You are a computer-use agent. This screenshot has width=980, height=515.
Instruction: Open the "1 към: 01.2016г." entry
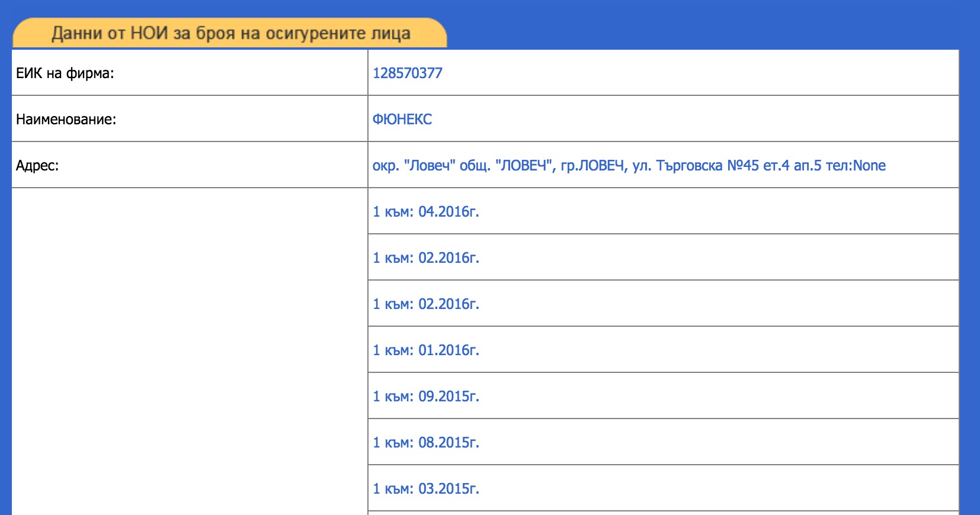pyautogui.click(x=425, y=350)
